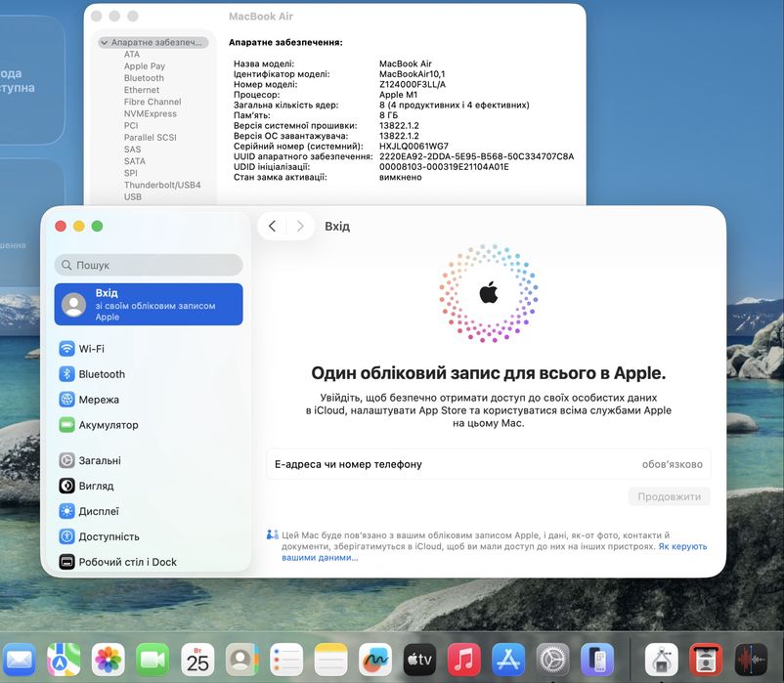Select Apple Pay in System Information sidebar

[x=145, y=65]
